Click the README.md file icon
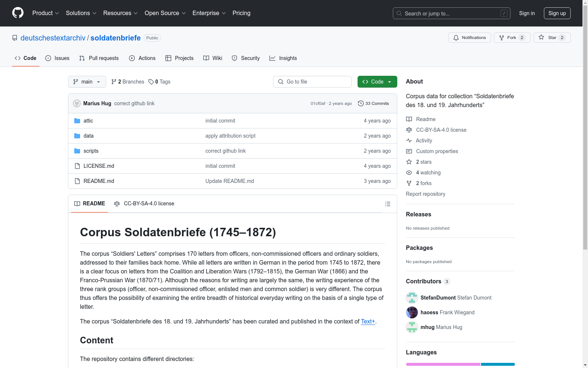 click(x=77, y=181)
